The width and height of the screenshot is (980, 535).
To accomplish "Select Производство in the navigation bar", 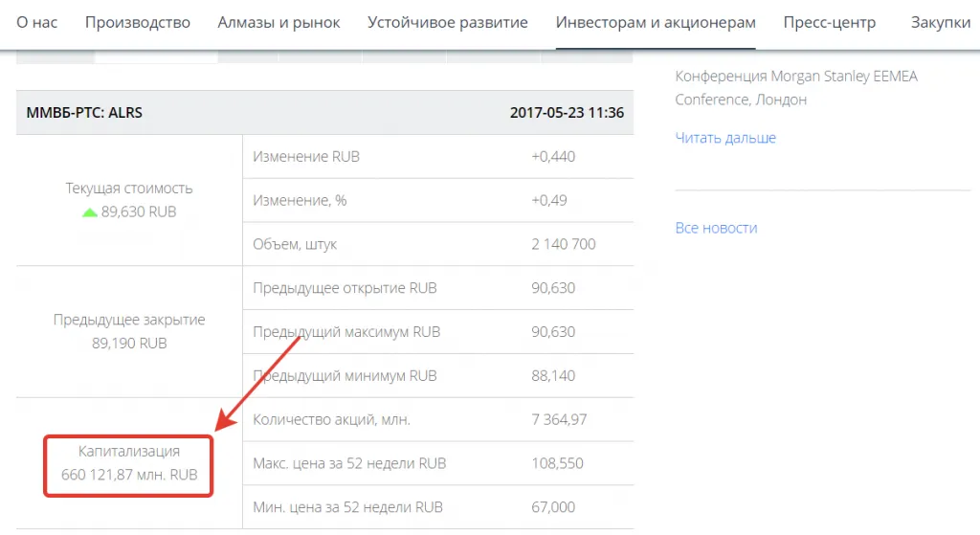I will (x=138, y=22).
